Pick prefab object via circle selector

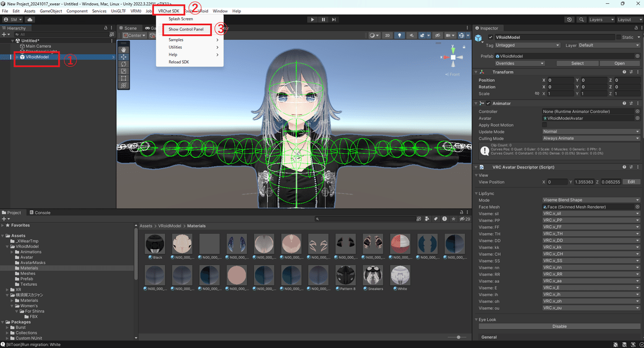pos(638,56)
